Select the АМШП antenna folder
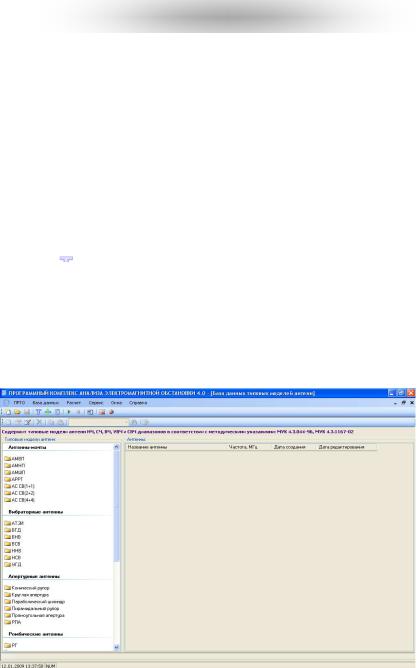The image size is (420, 668). pyautogui.click(x=15, y=472)
